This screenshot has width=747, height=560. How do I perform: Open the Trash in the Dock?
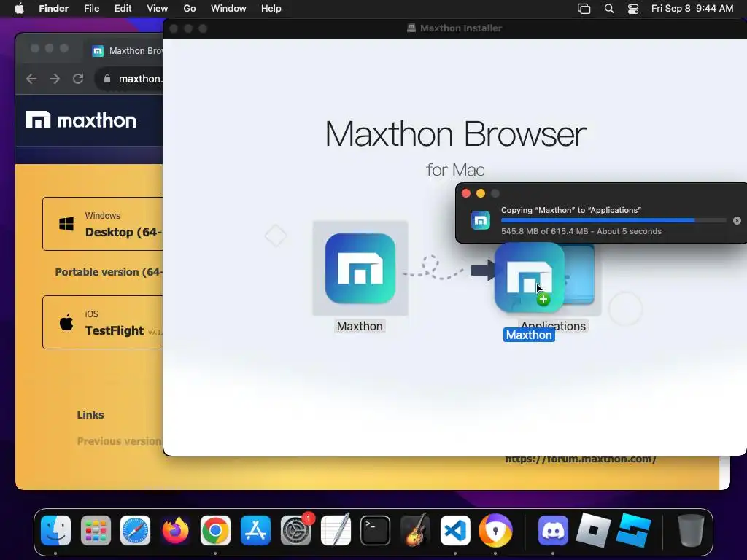691,531
